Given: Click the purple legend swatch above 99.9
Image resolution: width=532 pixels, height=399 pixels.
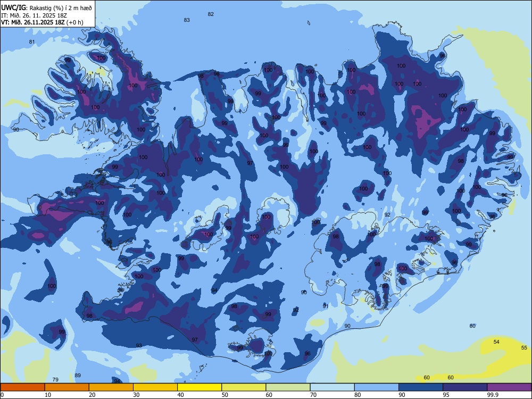Looking at the screenshot, I should 509,387.
